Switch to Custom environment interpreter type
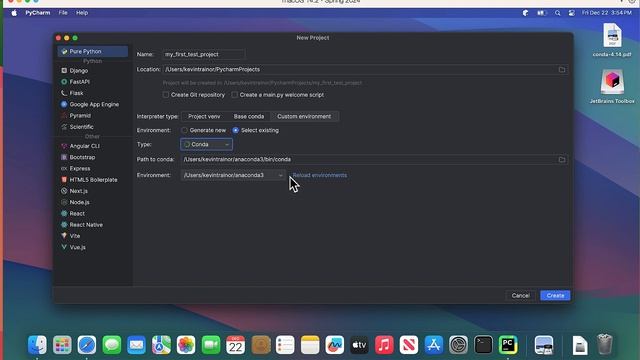Image resolution: width=640 pixels, height=360 pixels. coord(304,117)
